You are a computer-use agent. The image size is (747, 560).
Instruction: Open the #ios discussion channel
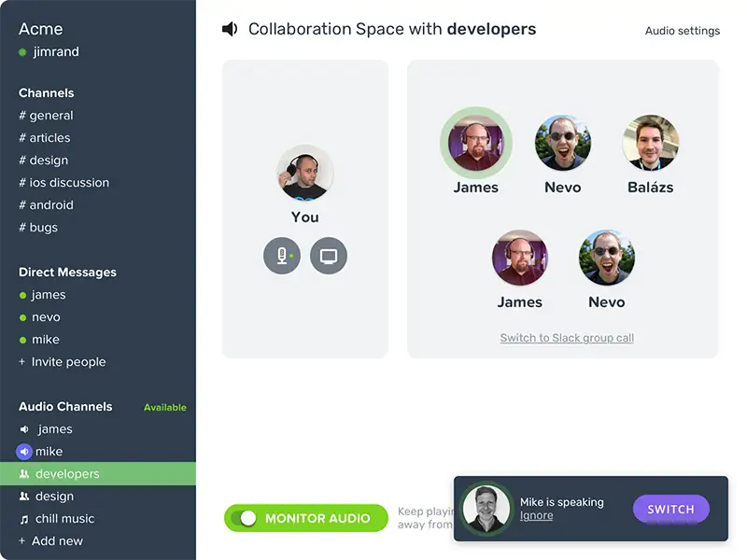(x=63, y=183)
